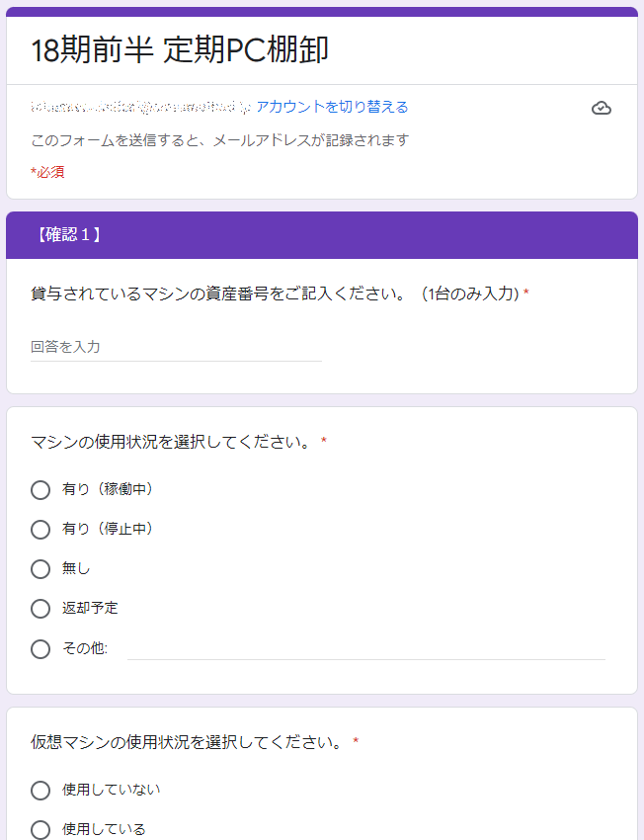
Task: Click the メールアドレスが記録されます notice text
Action: point(220,140)
